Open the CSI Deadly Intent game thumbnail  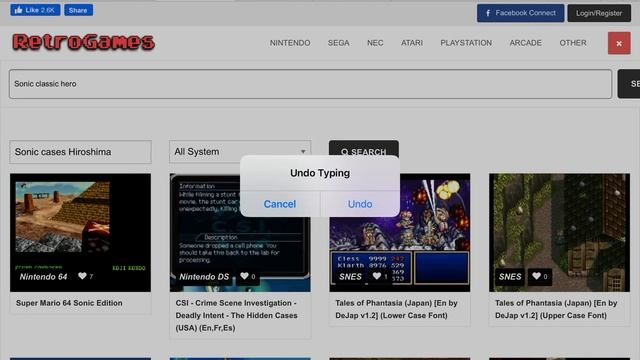(240, 232)
